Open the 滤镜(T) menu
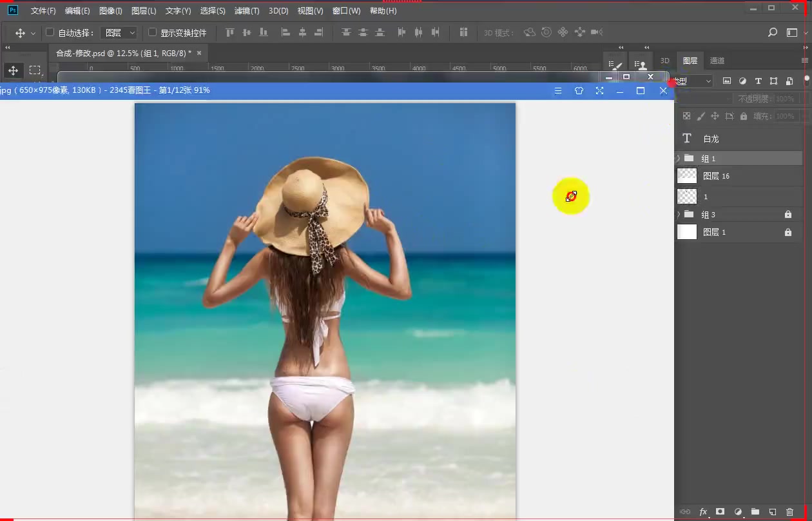Screen dimensions: 812x521 click(x=246, y=11)
